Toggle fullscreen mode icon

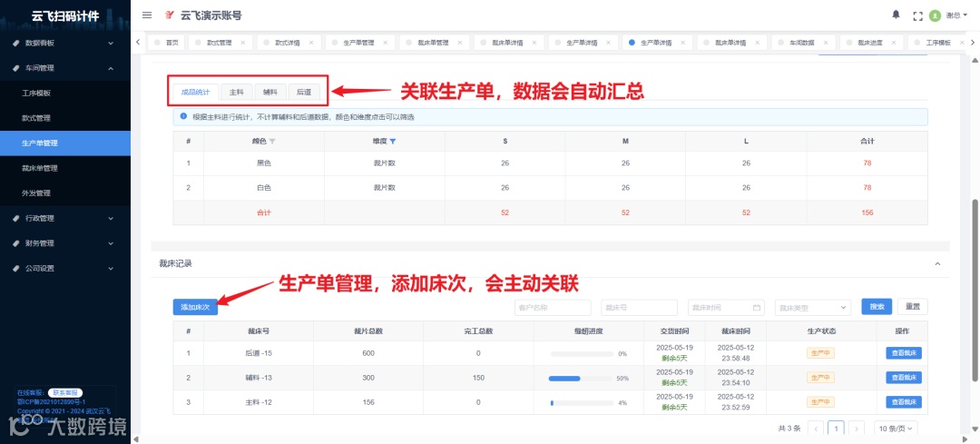coord(917,15)
